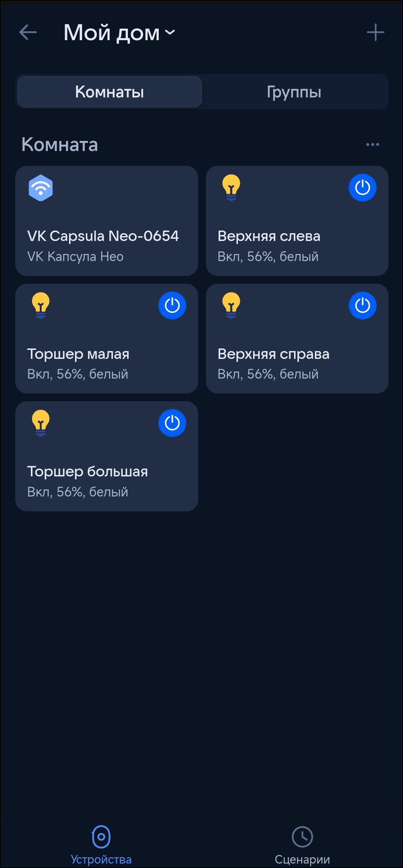Tap the Верхняя слева bulb icon
403x868 pixels.
(231, 187)
